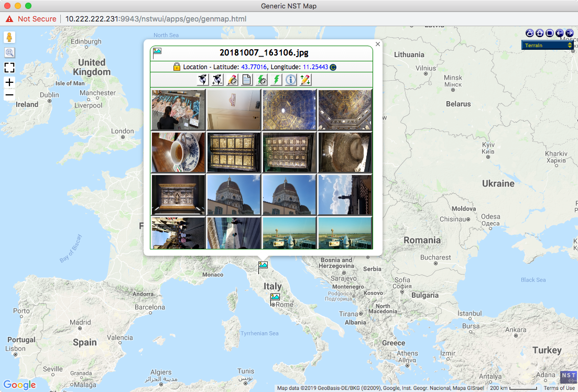Screen dimensions: 578x392
Task: Click the NST logo in bottom corner
Action: [568, 377]
